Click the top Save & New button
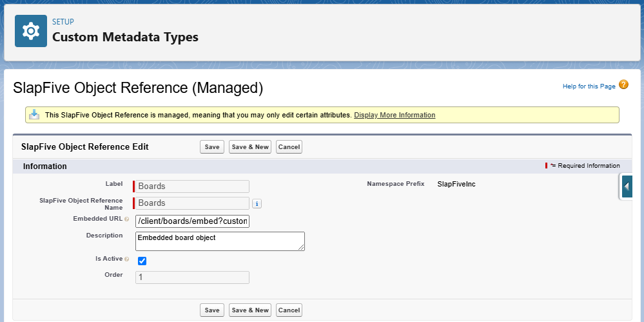Viewport: 644px width, 322px height. coord(250,147)
